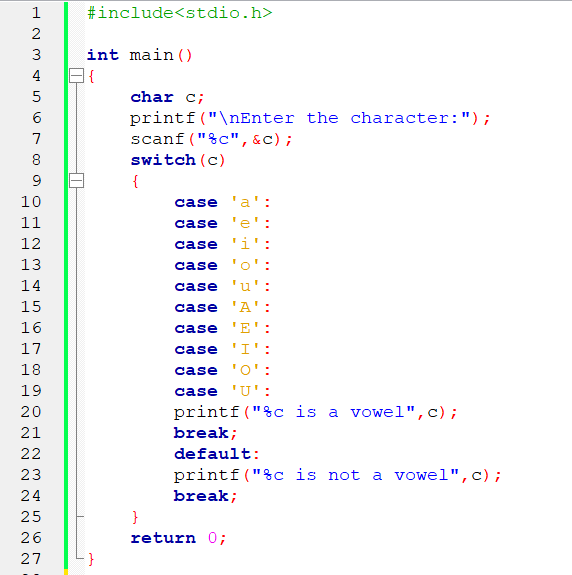The height and width of the screenshot is (575, 572).
Task: Place cursor on 'main' in line 3
Action: [151, 55]
